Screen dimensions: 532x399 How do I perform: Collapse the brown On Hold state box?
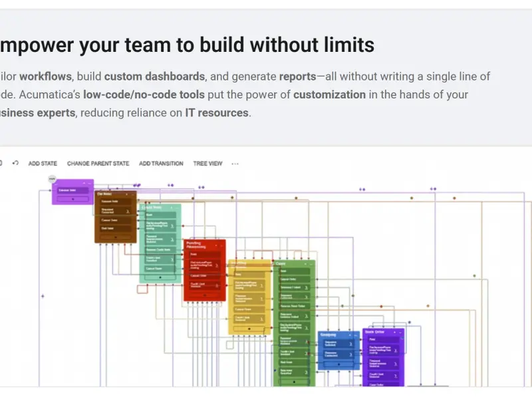(127, 194)
